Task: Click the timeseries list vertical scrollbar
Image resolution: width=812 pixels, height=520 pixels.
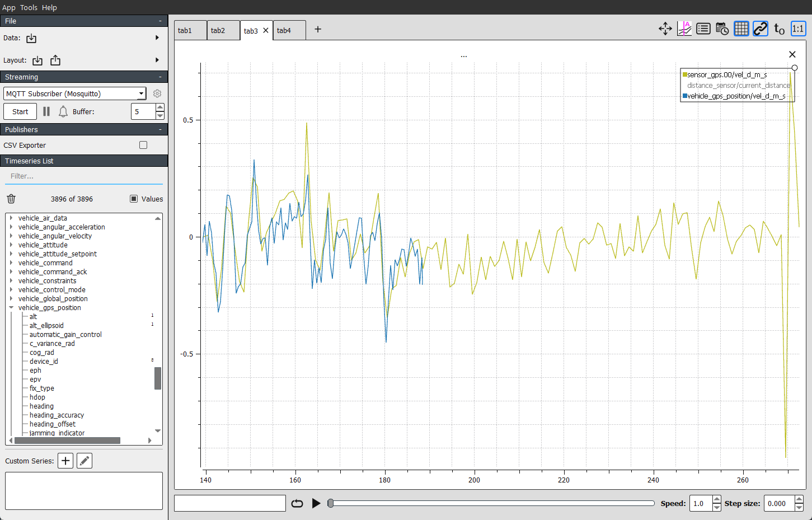Action: tap(158, 378)
